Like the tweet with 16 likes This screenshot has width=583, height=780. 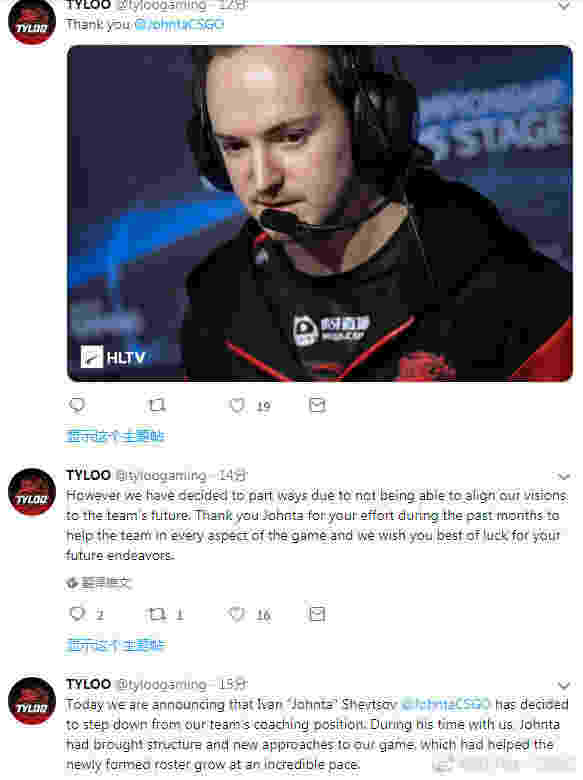click(x=237, y=614)
